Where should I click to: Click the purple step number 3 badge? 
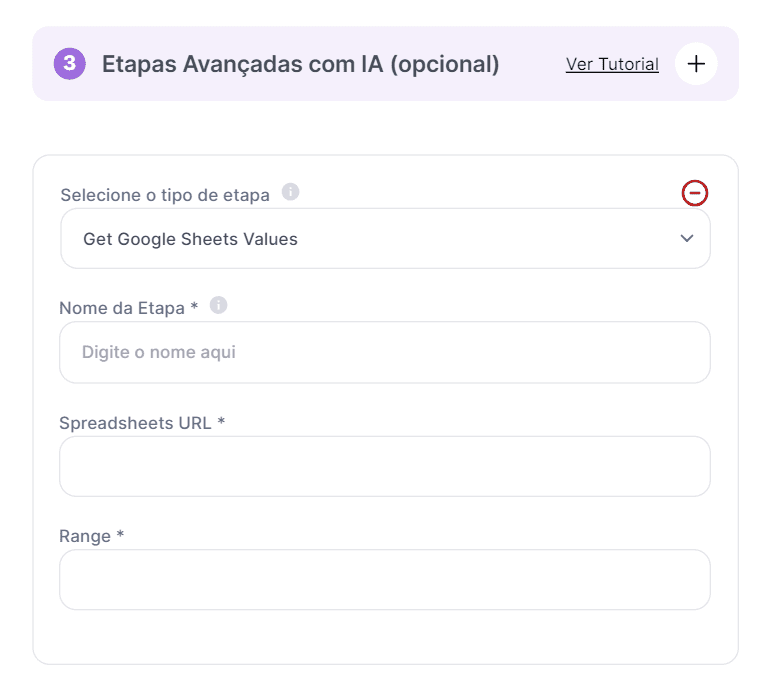point(69,64)
